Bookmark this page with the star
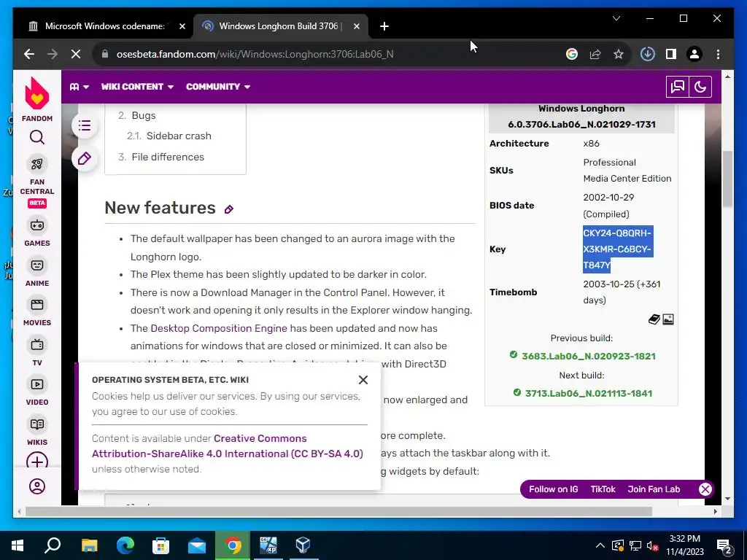This screenshot has height=560, width=747. coord(619,54)
